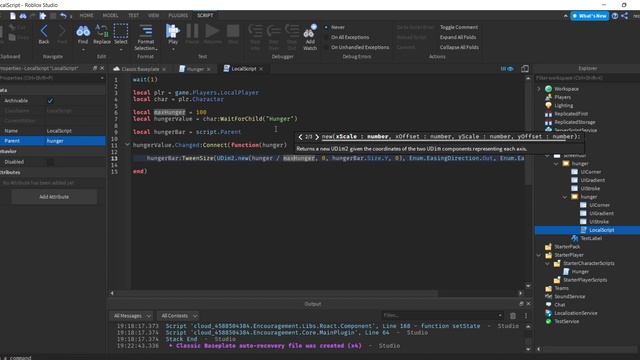Click Expand All Folds action
The image size is (640, 360).
pyautogui.click(x=458, y=37)
